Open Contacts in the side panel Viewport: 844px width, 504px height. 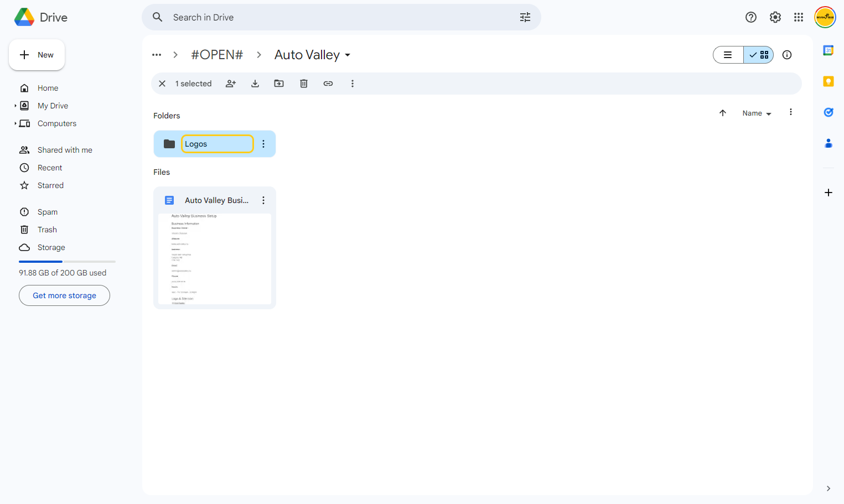829,143
